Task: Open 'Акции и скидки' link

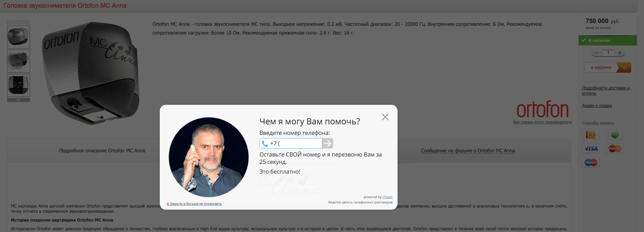Action: (x=597, y=106)
